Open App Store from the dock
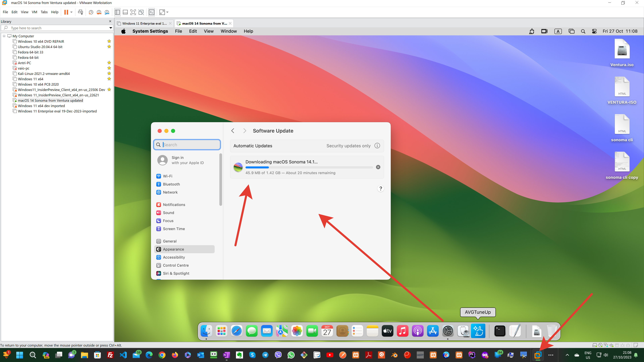644x362 pixels. click(433, 331)
